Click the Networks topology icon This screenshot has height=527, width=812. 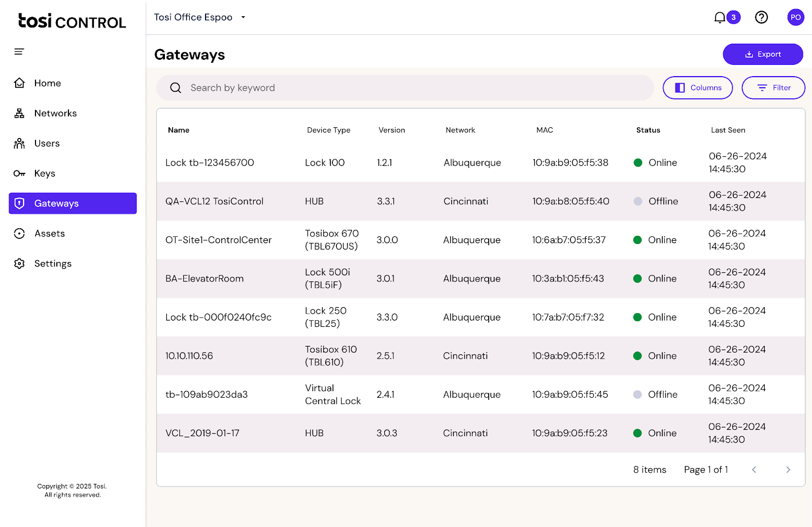click(x=19, y=113)
